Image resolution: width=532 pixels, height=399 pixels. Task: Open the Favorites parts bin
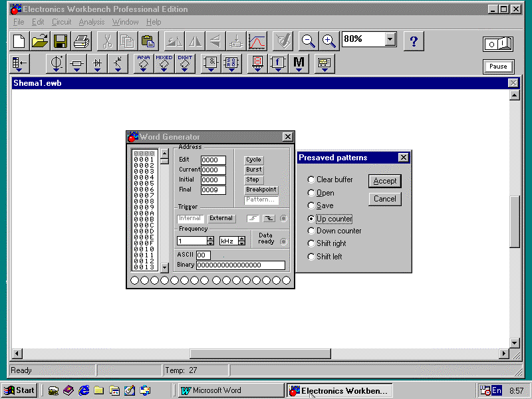[19, 63]
